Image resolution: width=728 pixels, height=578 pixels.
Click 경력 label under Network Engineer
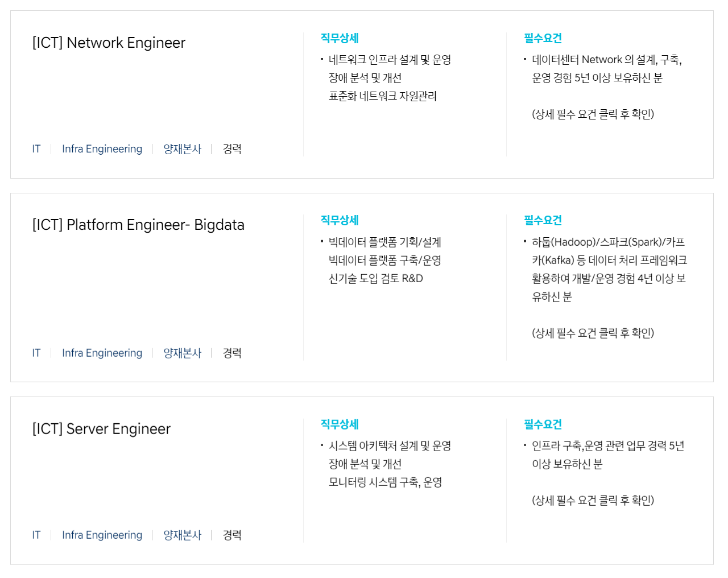coord(232,149)
